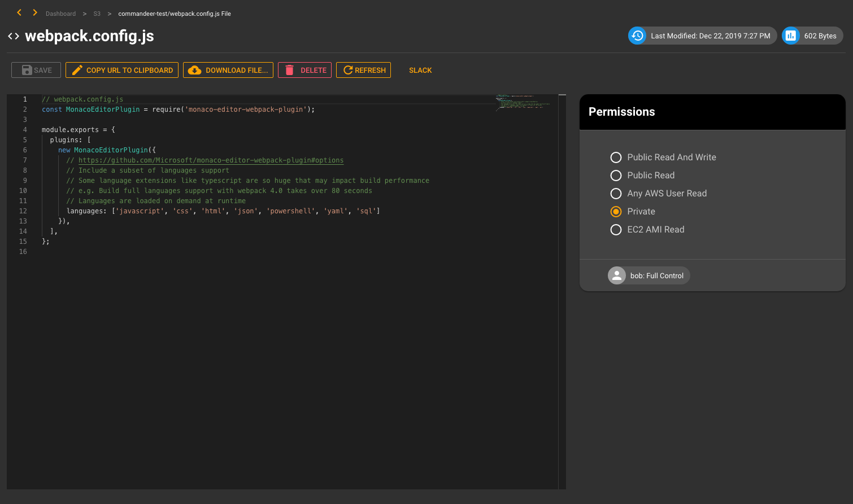The image size is (853, 504).
Task: Select Public Read And Write permission
Action: tap(663, 157)
